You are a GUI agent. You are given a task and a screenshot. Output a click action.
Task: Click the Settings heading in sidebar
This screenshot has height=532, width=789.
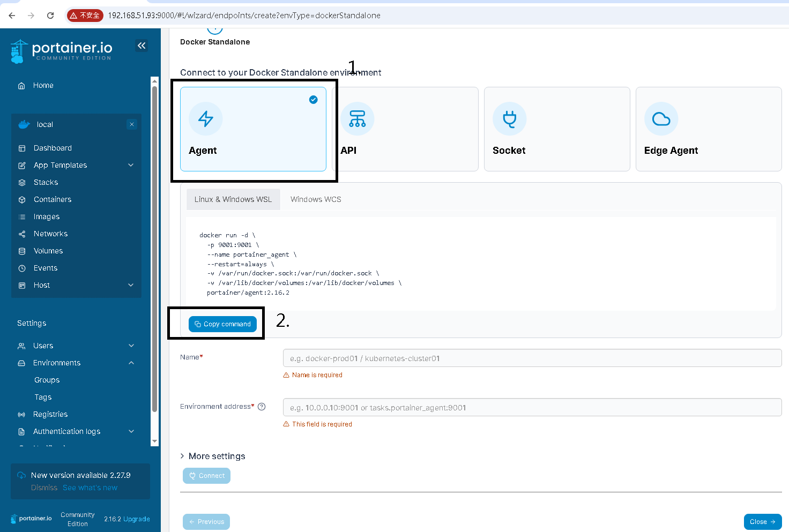click(x=32, y=323)
